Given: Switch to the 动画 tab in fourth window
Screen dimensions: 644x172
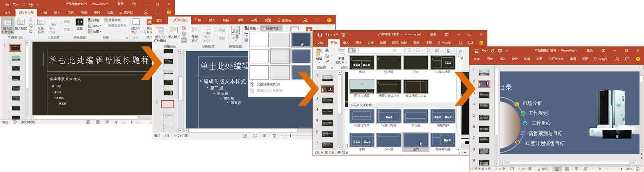Looking at the screenshot, I should pos(539,59).
